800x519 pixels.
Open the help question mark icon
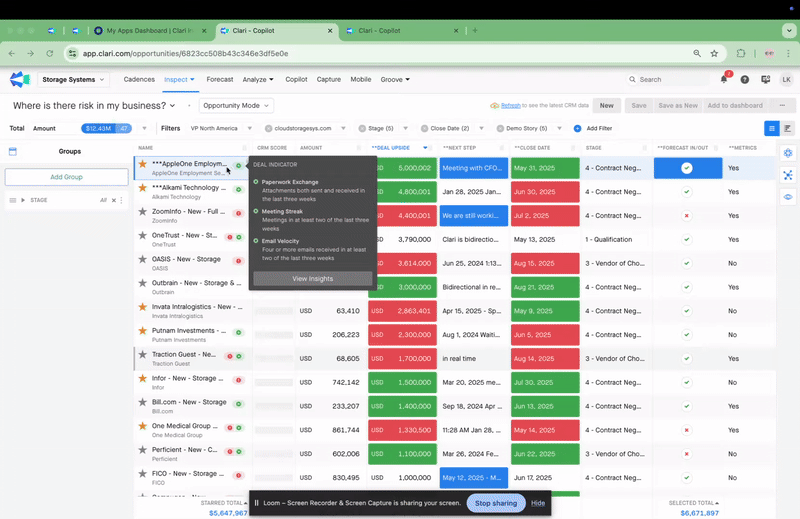coord(745,80)
